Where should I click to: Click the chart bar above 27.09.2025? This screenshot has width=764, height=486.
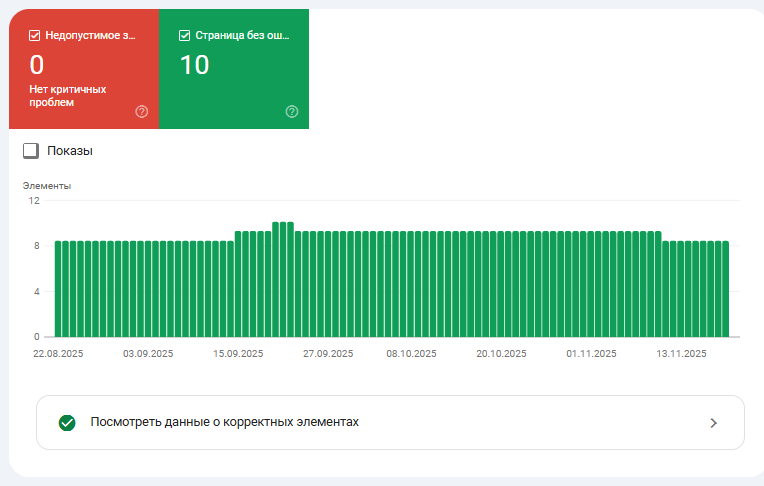coord(328,284)
